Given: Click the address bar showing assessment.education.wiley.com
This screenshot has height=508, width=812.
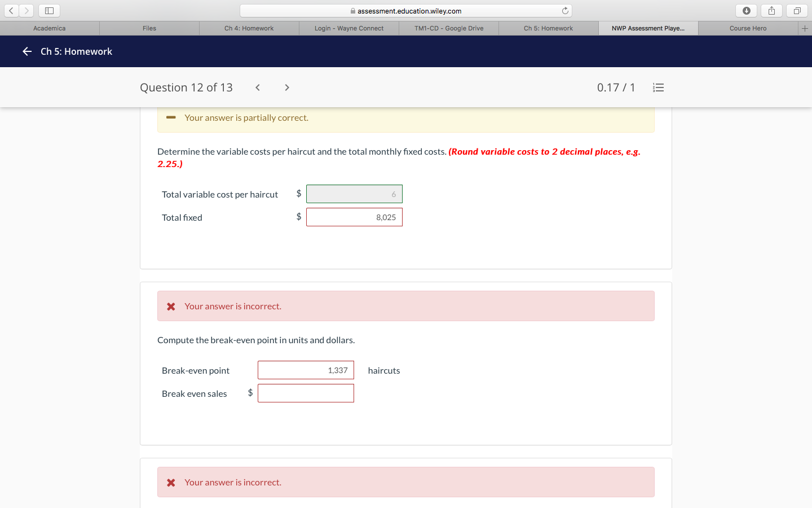Looking at the screenshot, I should 406,10.
